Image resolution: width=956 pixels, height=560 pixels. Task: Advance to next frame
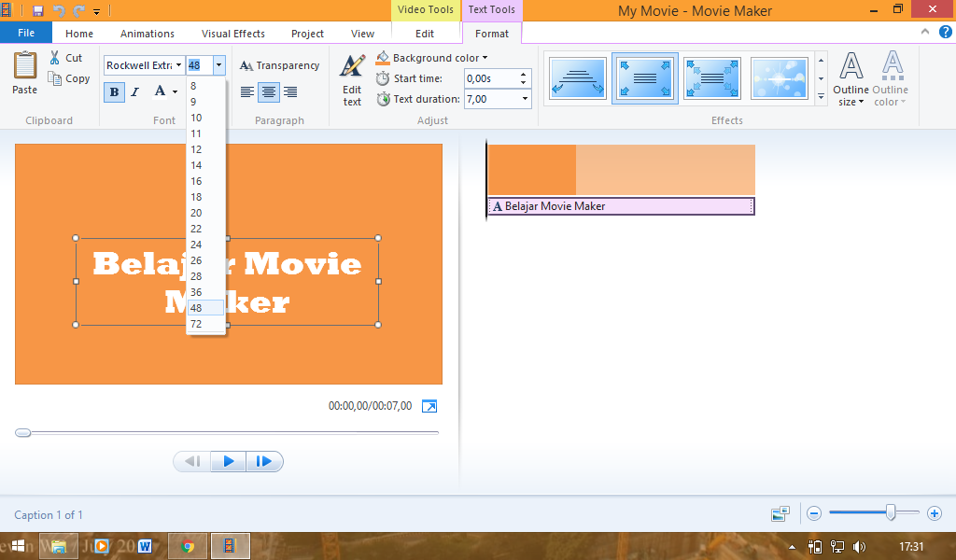pos(264,461)
